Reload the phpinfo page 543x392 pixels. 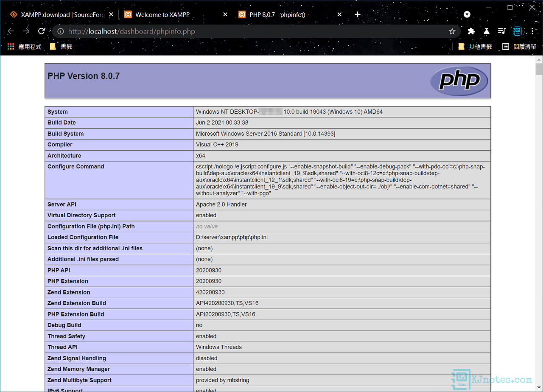coord(42,31)
